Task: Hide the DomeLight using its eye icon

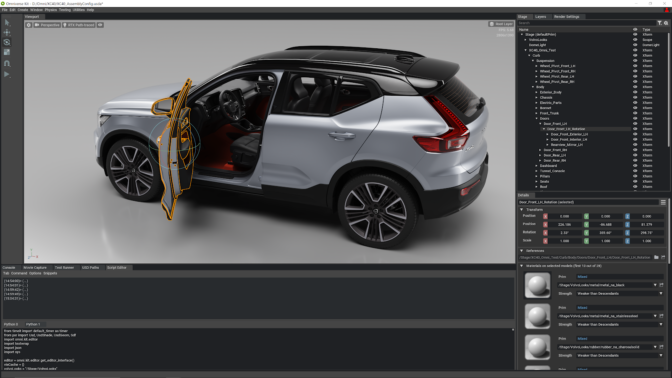Action: 635,45
